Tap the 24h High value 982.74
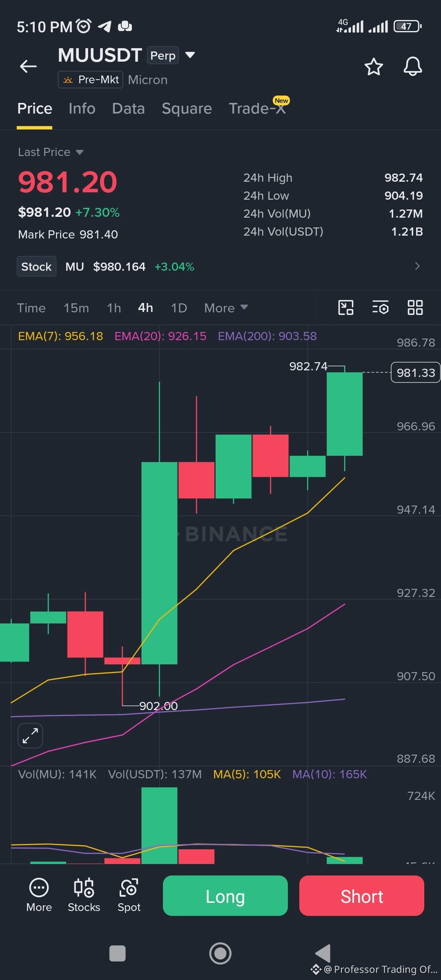This screenshot has width=441, height=980. pyautogui.click(x=403, y=178)
